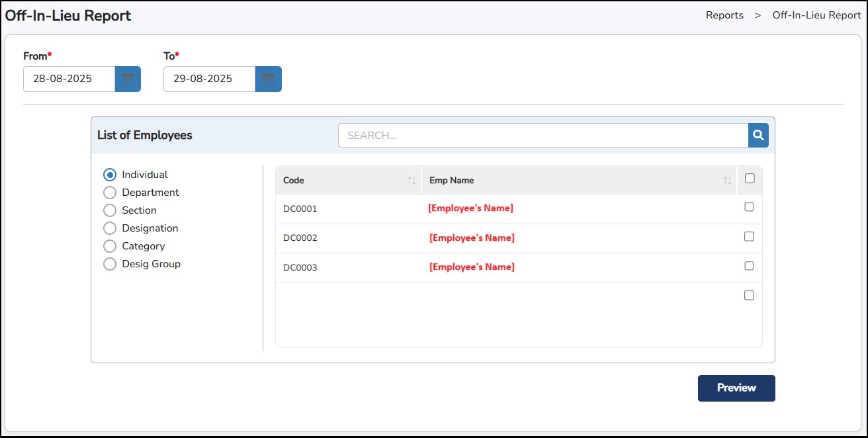Click the magnifier search icon button
The image size is (868, 438).
click(758, 135)
